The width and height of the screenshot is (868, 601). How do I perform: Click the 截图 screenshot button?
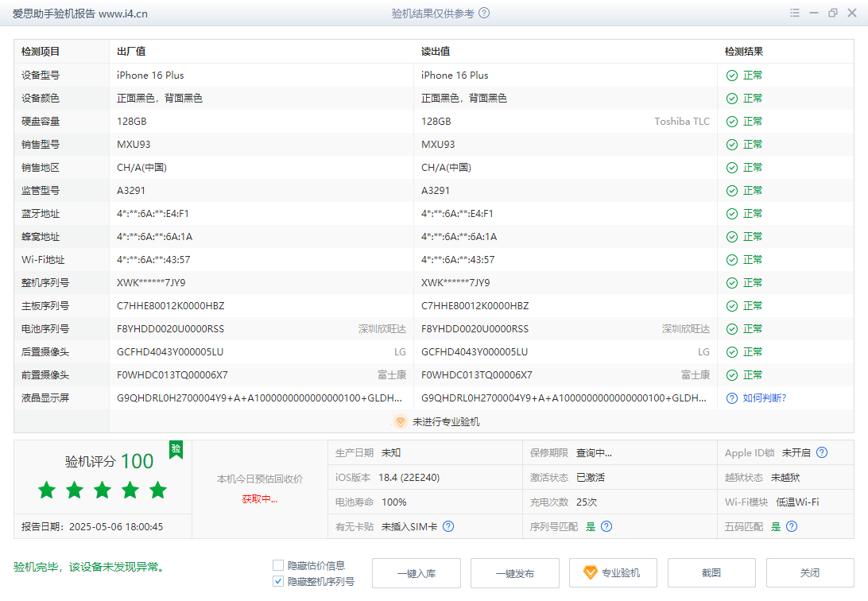click(711, 573)
